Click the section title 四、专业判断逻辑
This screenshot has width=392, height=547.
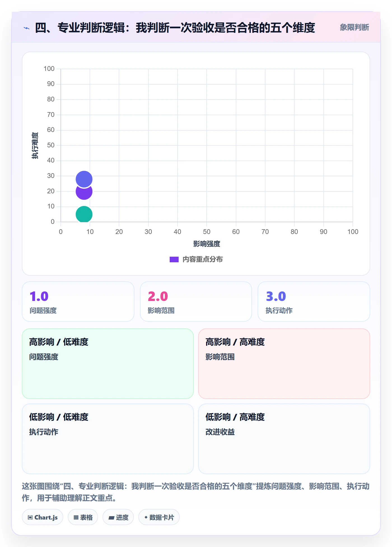(175, 28)
